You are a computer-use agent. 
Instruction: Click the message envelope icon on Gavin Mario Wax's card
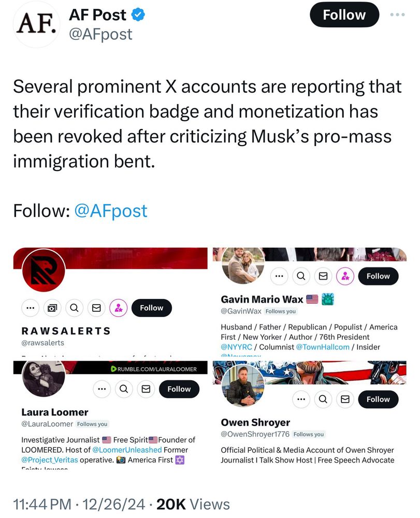coord(323,276)
